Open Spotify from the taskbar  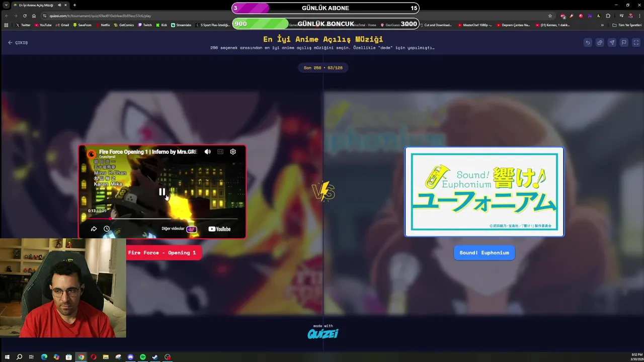[x=143, y=357]
